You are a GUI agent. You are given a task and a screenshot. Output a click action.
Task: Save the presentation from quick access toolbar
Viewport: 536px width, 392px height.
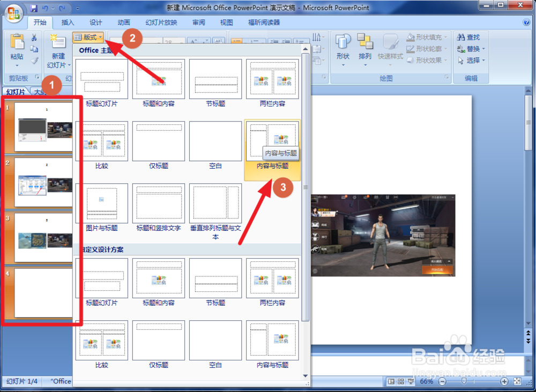[33, 8]
